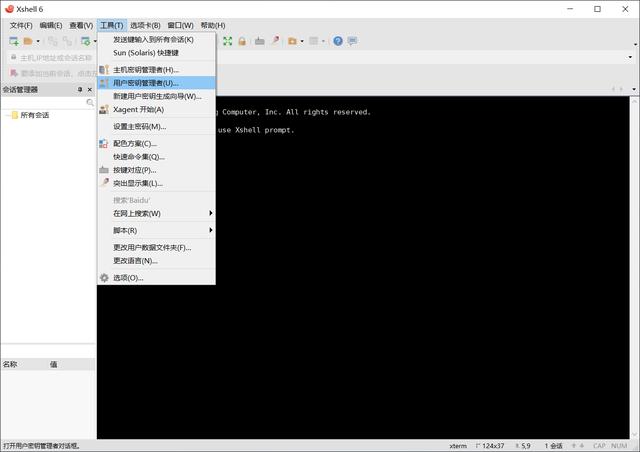Open 配色方案(C)... from Tools menu
The width and height of the screenshot is (640, 452).
156,144
